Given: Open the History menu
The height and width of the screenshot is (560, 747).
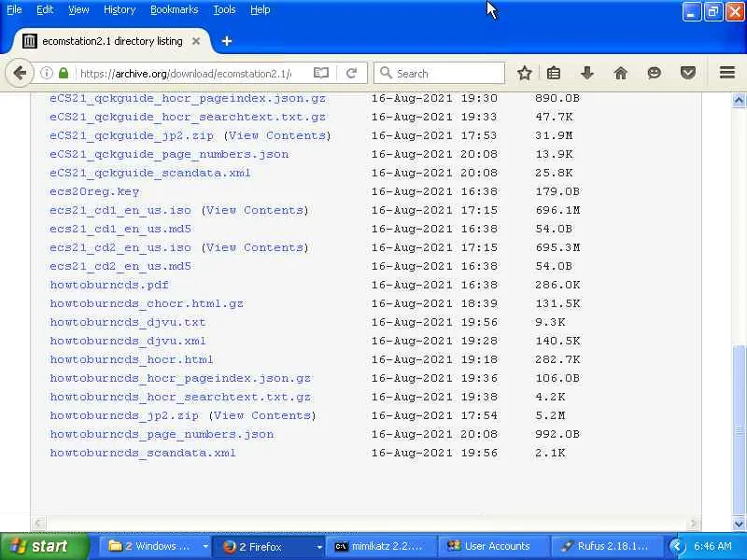Looking at the screenshot, I should 120,9.
